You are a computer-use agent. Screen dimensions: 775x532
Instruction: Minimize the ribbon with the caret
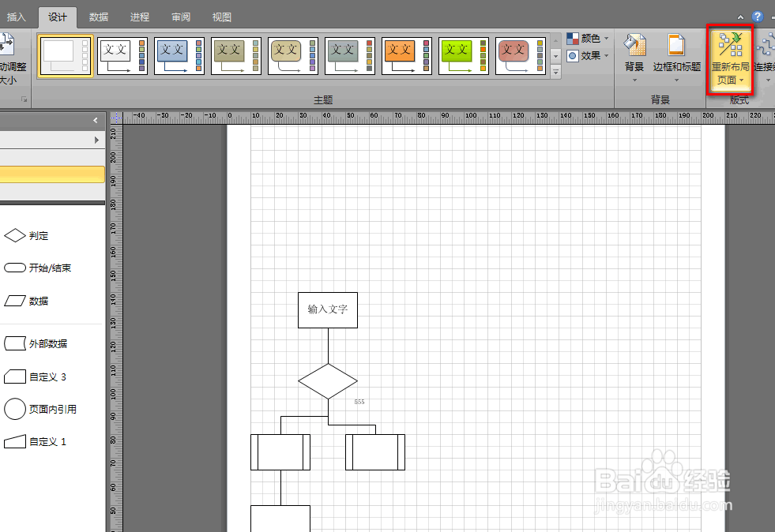coord(740,17)
